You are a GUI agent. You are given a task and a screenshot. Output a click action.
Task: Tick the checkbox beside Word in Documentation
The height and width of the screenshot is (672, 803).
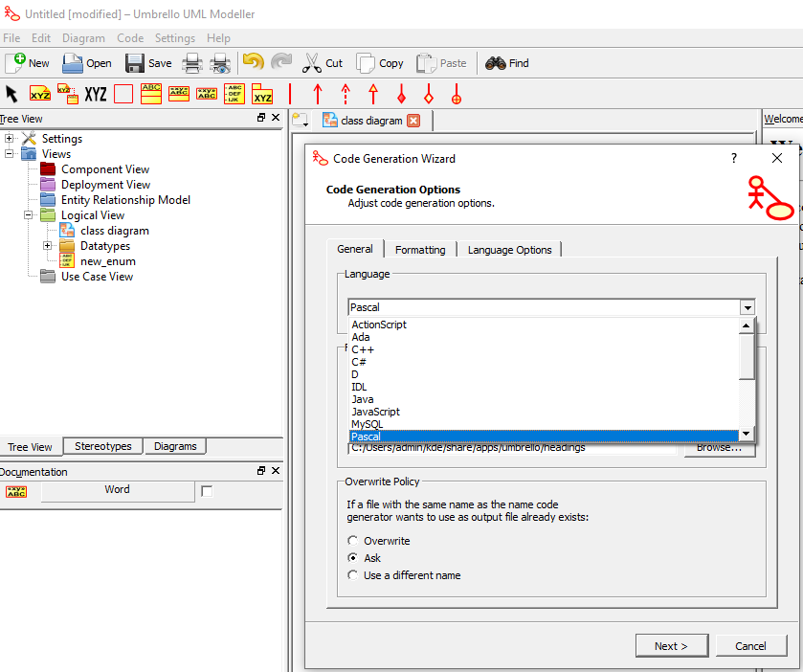click(207, 491)
